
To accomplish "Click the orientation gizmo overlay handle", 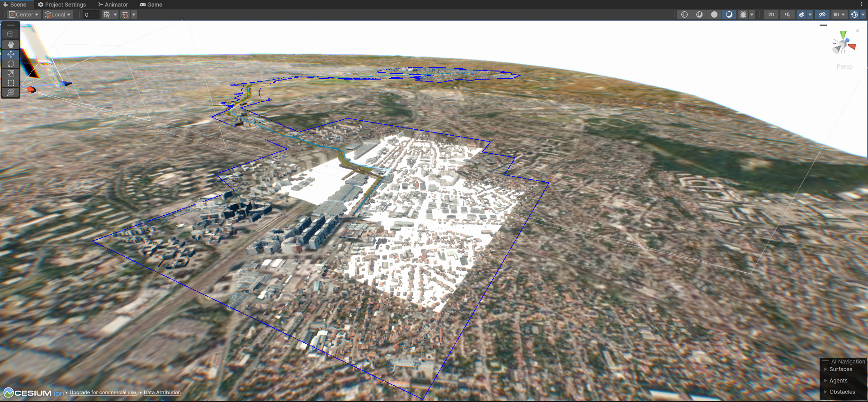I will pyautogui.click(x=823, y=25).
